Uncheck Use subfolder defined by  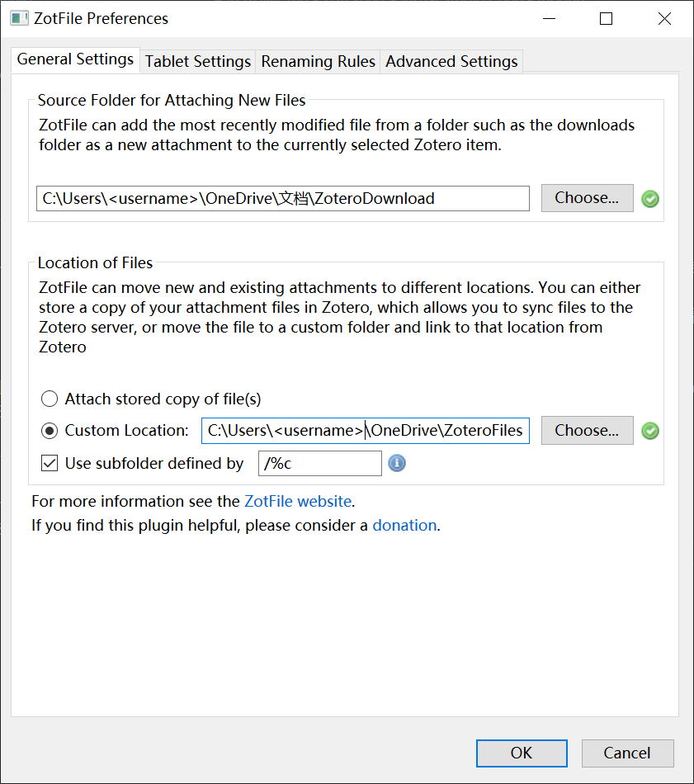[50, 463]
